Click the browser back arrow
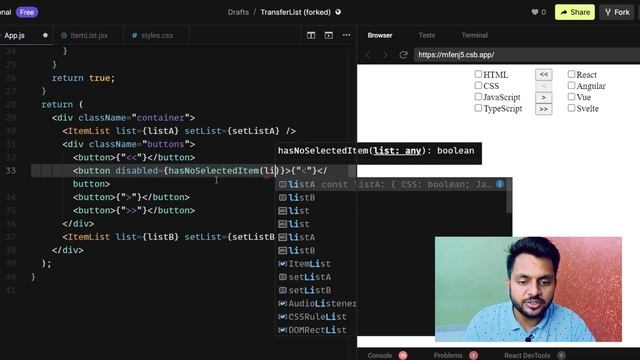Screen dimensions: 640x360 point(368,55)
